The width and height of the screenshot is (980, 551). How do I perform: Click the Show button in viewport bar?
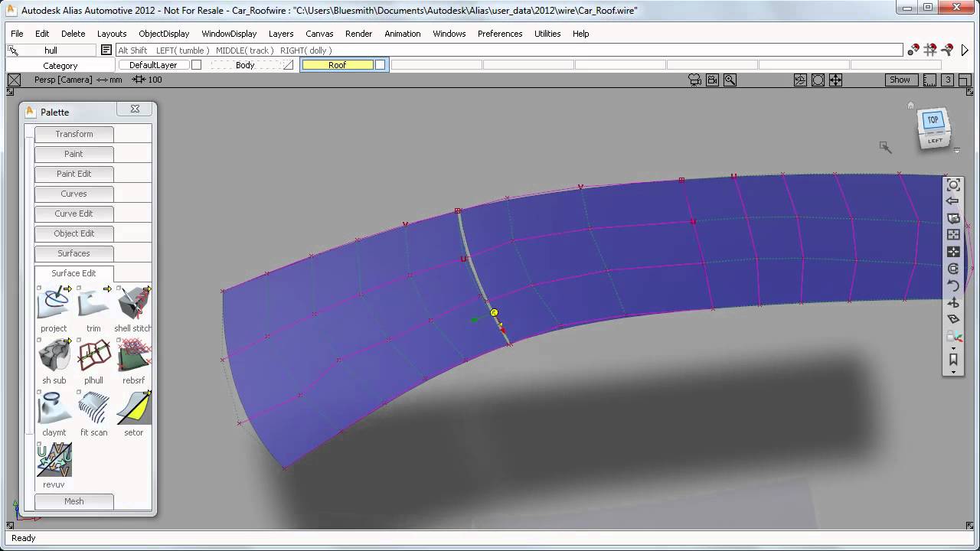tap(900, 80)
